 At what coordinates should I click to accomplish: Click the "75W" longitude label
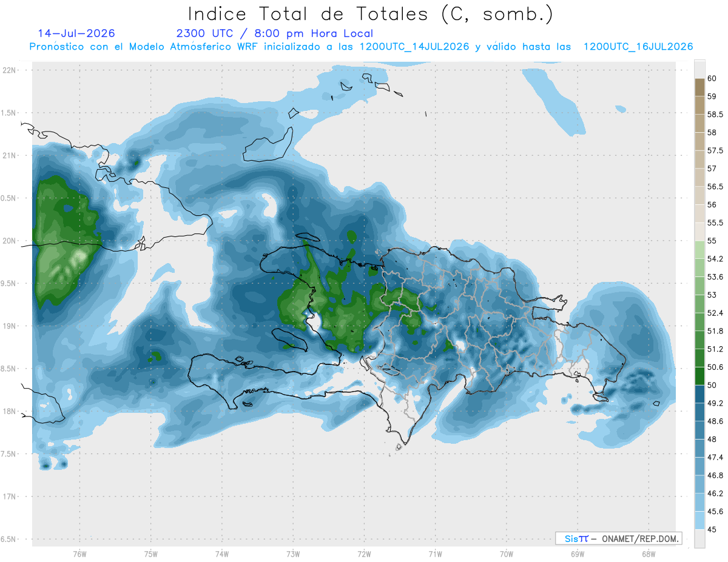click(x=151, y=553)
